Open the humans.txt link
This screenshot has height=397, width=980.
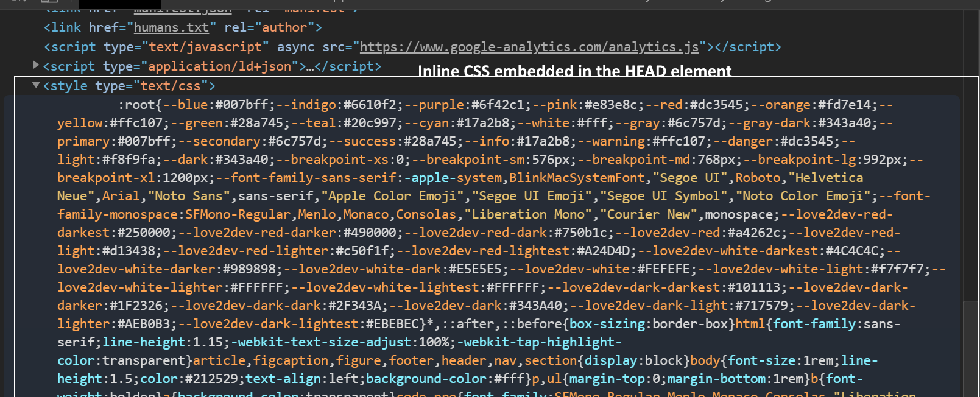[171, 27]
